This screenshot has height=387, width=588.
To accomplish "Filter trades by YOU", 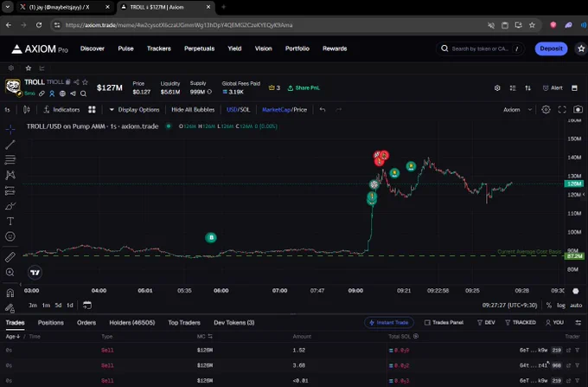I will click(x=554, y=322).
